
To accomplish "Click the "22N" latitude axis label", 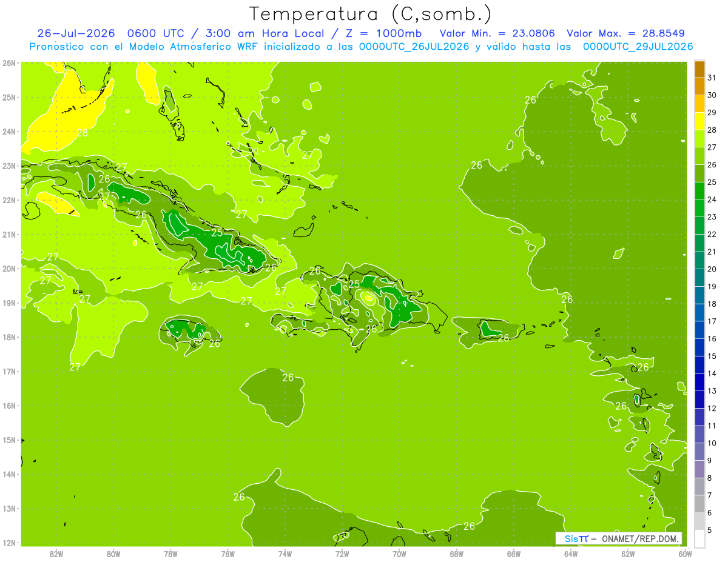I will [9, 200].
